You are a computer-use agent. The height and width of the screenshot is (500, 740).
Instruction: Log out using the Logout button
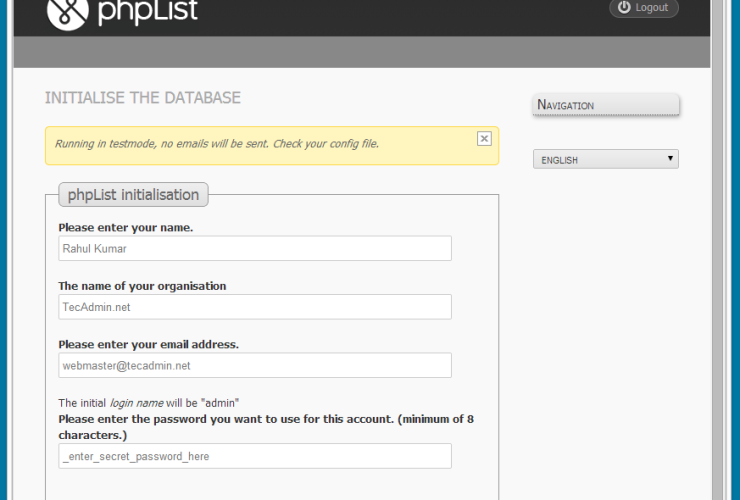[644, 8]
